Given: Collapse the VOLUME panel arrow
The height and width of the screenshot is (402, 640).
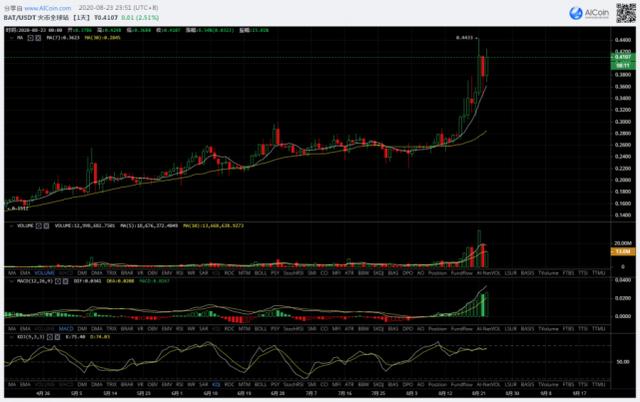Looking at the screenshot, I should 11,226.
